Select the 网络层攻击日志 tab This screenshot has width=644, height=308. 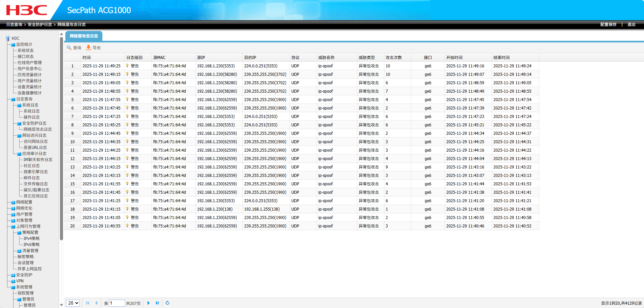(84, 36)
